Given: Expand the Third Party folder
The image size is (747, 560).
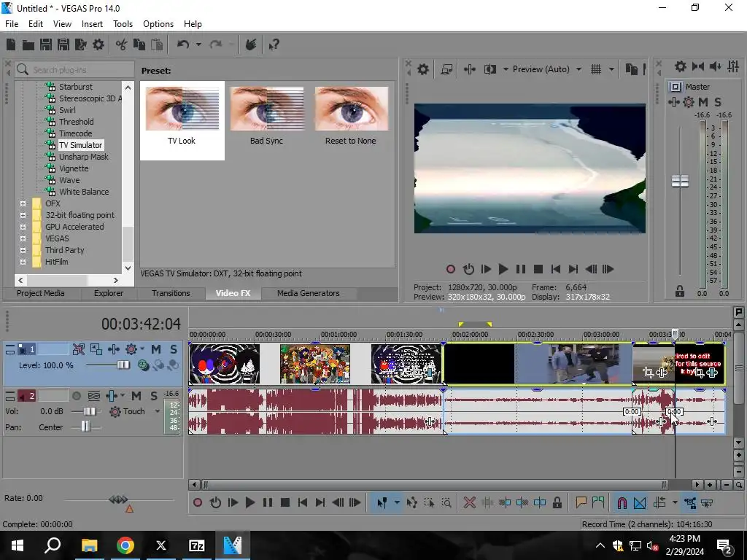Looking at the screenshot, I should [23, 250].
